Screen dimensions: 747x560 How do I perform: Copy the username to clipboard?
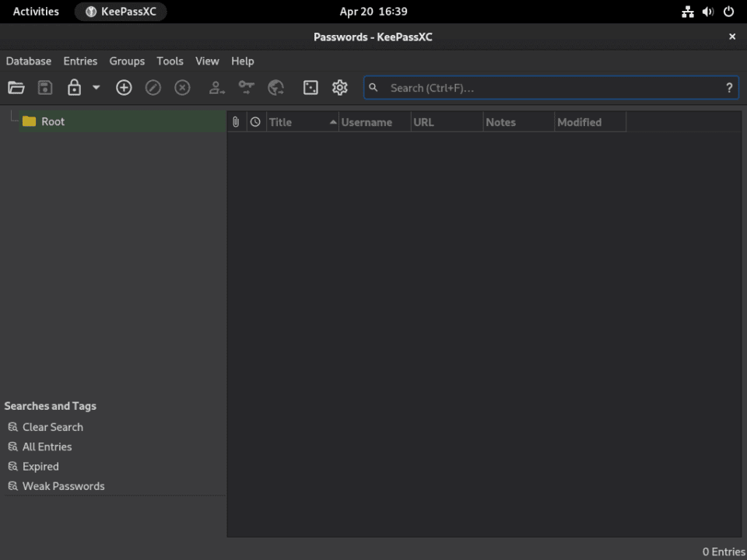coord(216,87)
